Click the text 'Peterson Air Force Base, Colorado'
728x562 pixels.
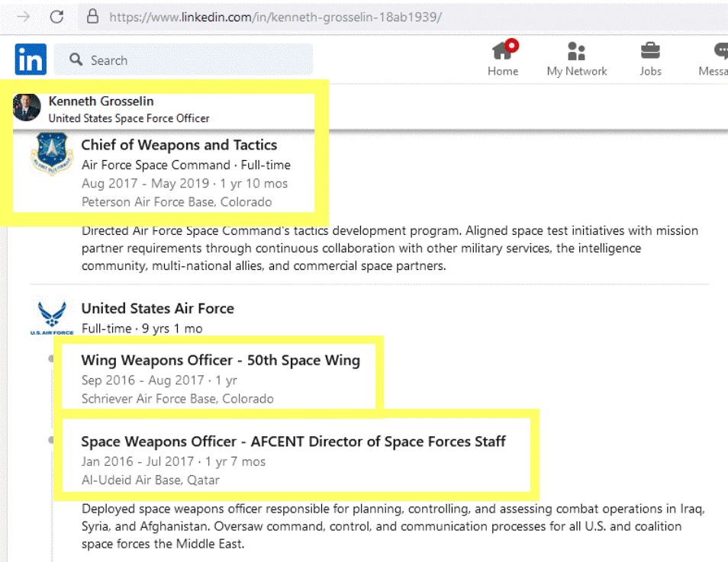coord(177,202)
